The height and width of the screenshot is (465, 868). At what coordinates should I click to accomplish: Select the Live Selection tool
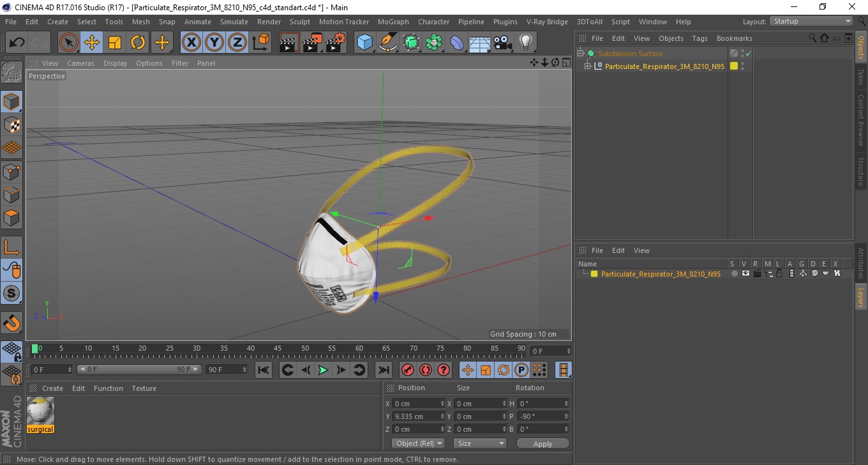[x=69, y=43]
